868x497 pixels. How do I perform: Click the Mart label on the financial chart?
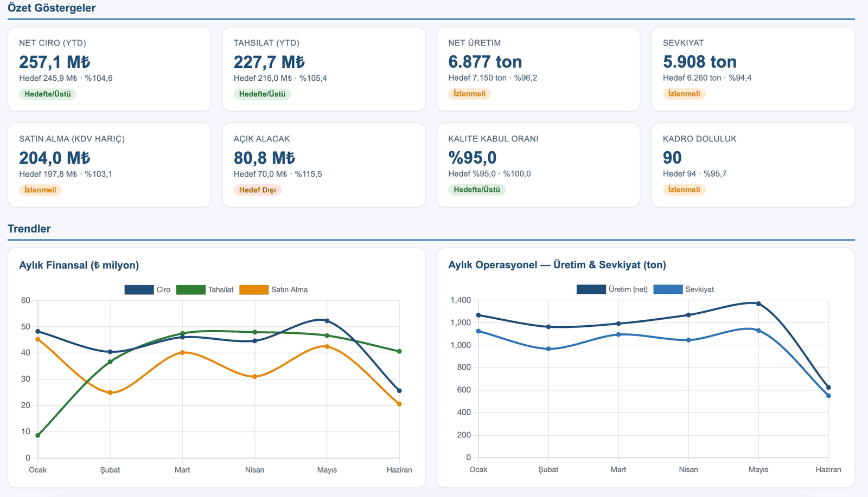[x=182, y=470]
